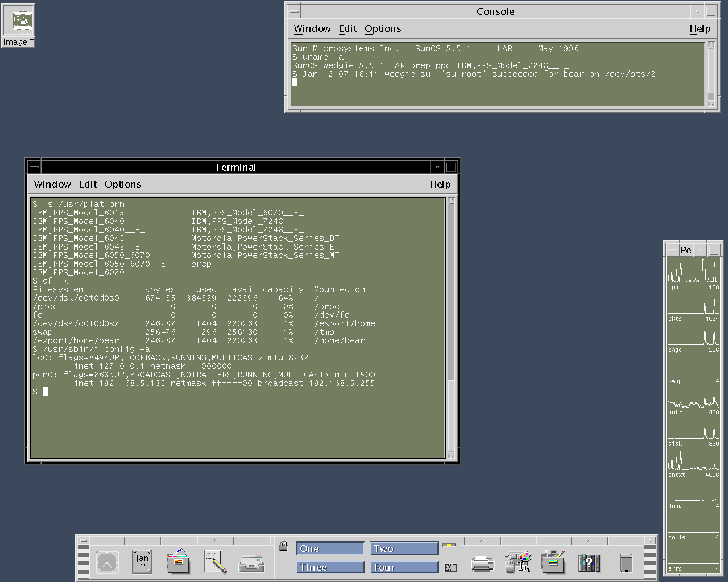Open the Help Manager books icon
This screenshot has width=728, height=582.
point(589,563)
